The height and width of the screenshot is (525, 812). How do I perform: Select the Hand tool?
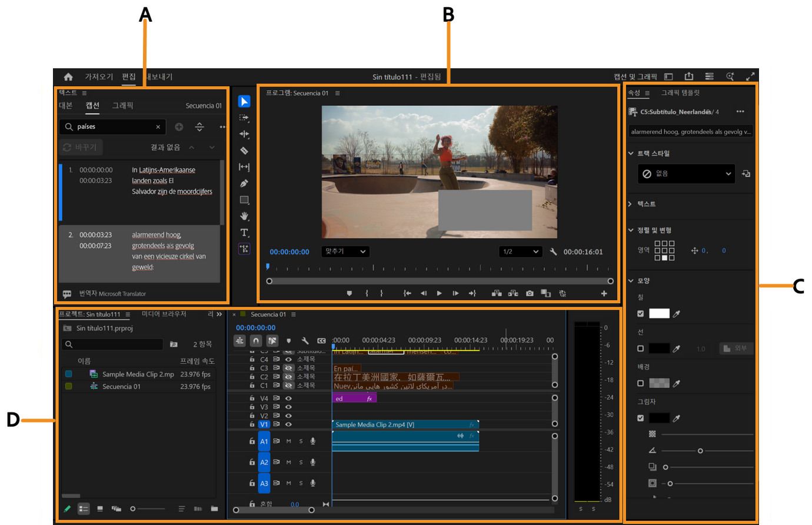coord(244,216)
